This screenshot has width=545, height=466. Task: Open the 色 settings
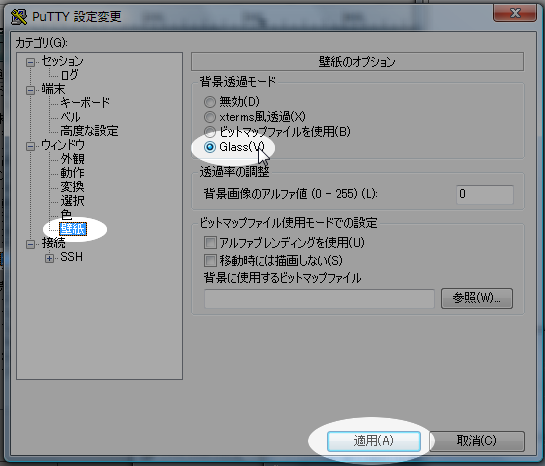[x=66, y=215]
